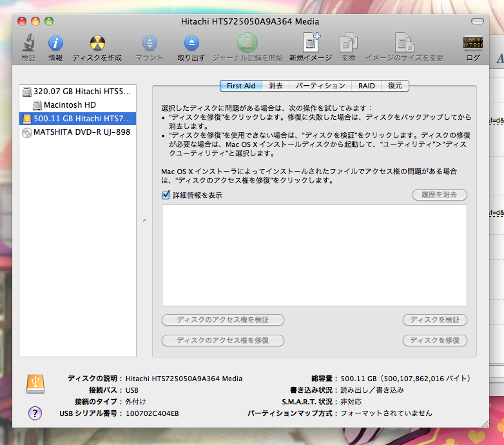
Task: Open the ログ (Log) toolbar icon
Action: [473, 44]
